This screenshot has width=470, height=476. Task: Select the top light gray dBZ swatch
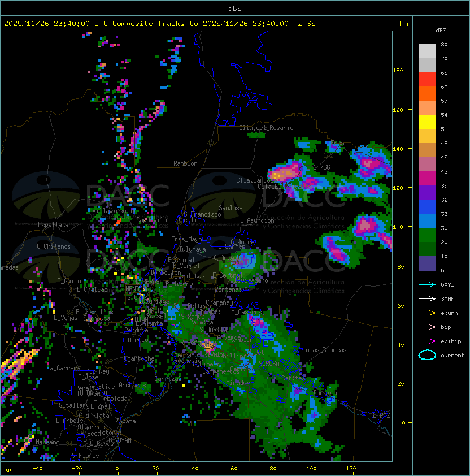[427, 51]
